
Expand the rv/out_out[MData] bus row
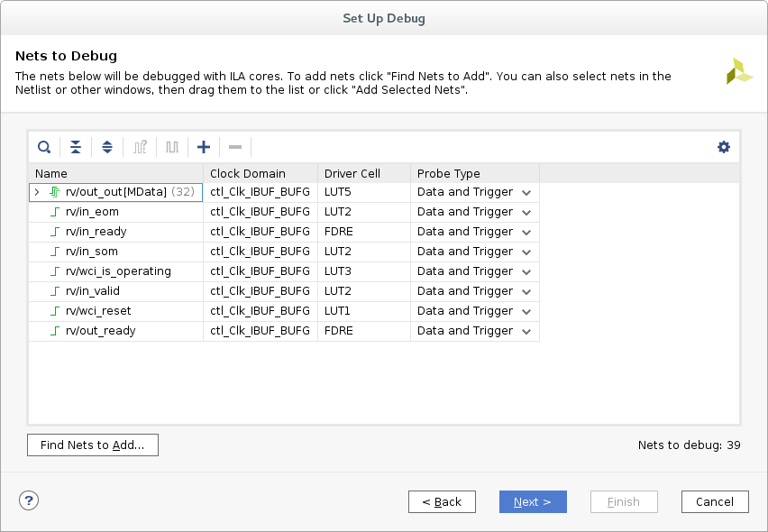(x=37, y=192)
